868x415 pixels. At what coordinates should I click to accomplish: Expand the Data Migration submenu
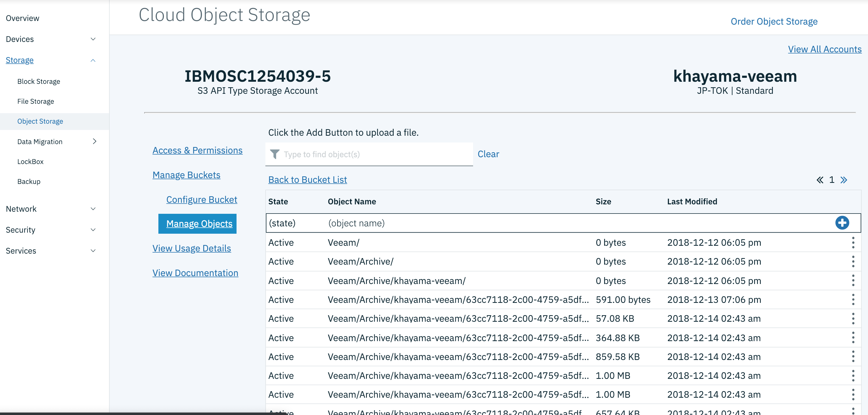pos(94,141)
